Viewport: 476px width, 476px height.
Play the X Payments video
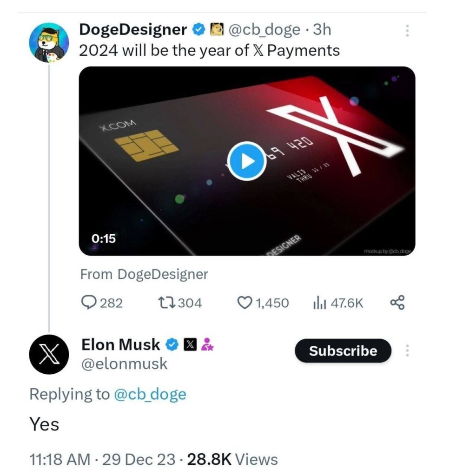[247, 161]
